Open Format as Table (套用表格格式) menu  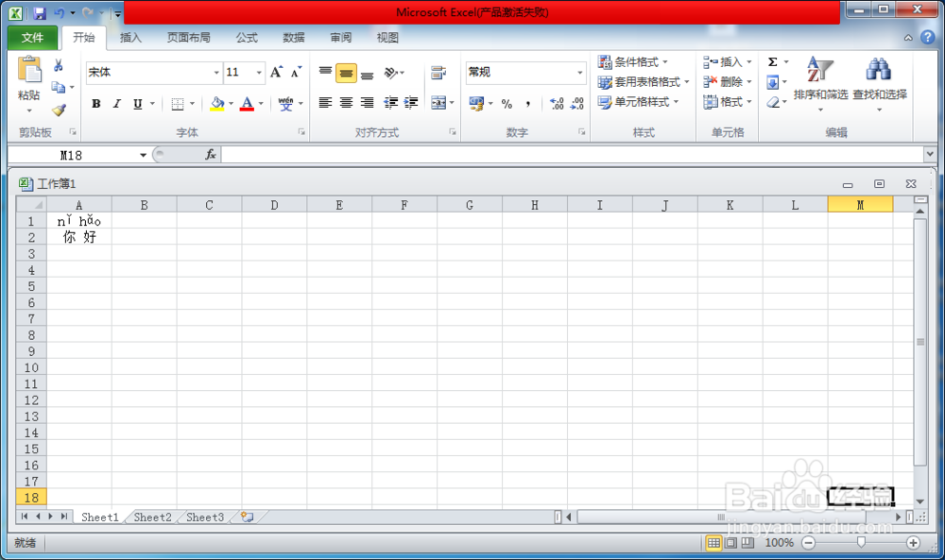point(644,82)
